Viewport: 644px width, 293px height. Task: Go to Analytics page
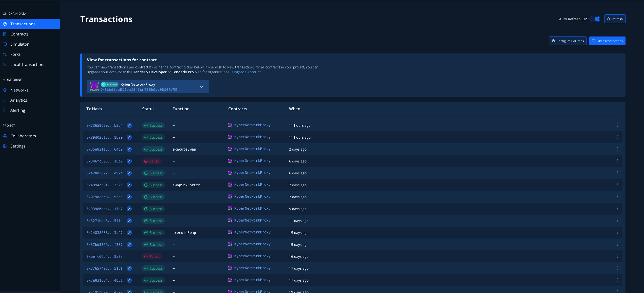tap(30, 100)
